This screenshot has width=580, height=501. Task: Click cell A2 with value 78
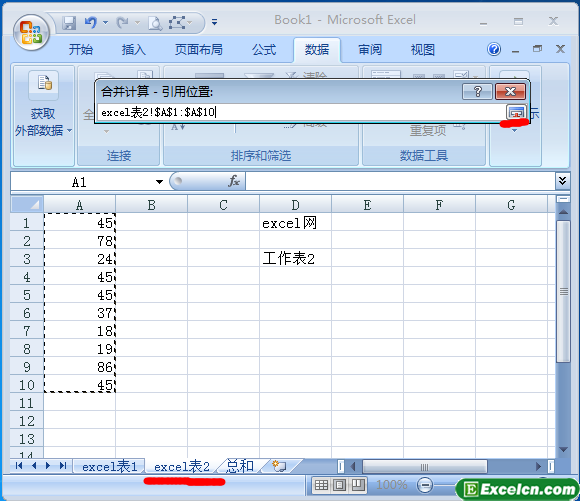(x=80, y=241)
